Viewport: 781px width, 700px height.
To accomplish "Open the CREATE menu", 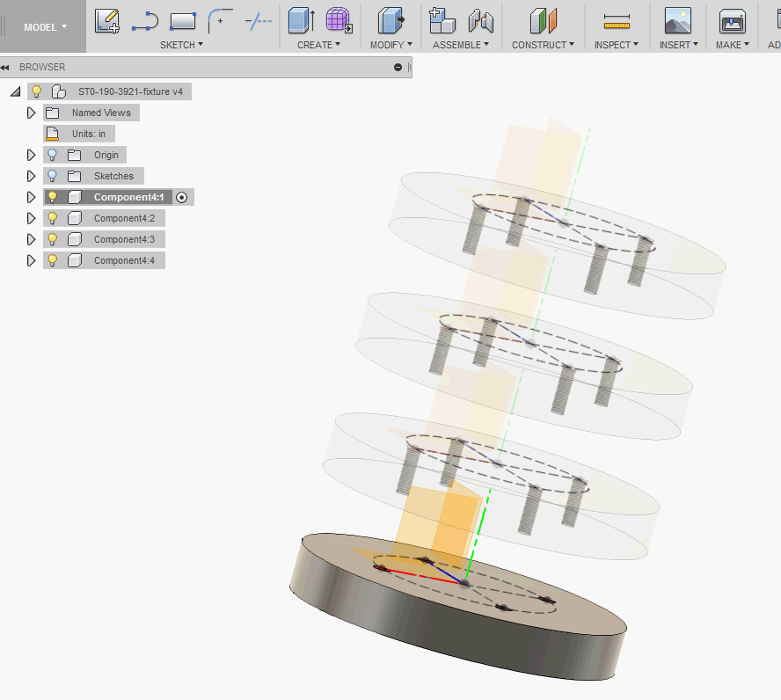I will pos(318,45).
